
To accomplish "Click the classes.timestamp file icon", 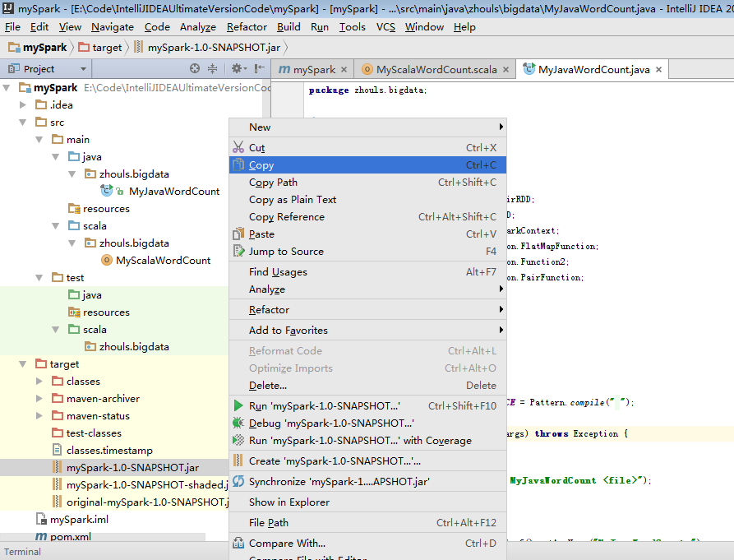I will (57, 450).
